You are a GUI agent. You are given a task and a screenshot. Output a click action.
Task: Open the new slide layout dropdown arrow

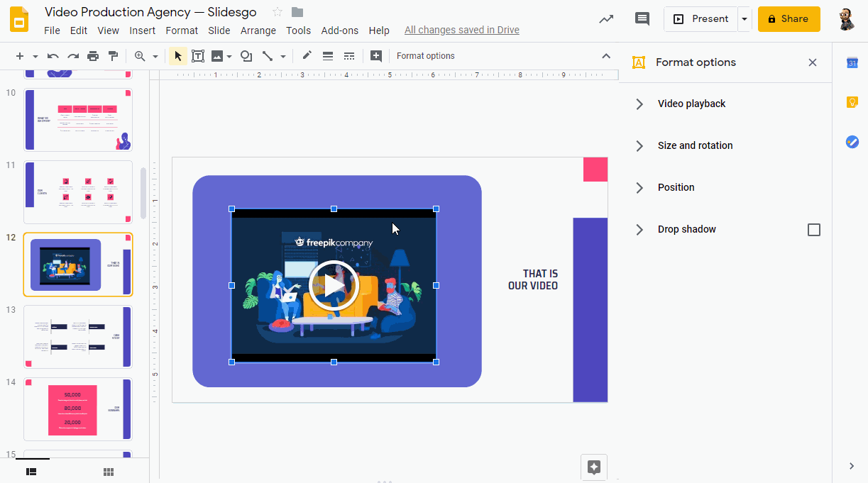(35, 57)
